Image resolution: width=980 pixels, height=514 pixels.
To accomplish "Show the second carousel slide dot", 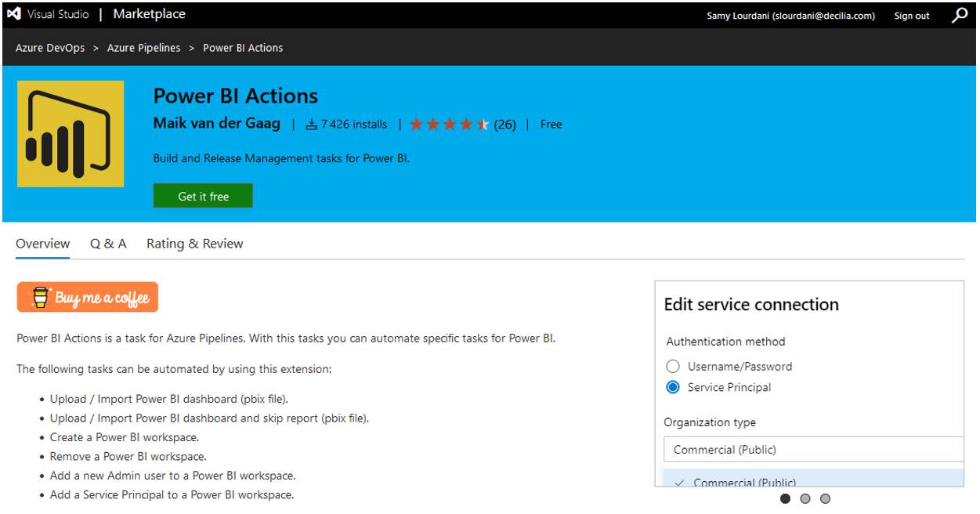I will coord(805,498).
